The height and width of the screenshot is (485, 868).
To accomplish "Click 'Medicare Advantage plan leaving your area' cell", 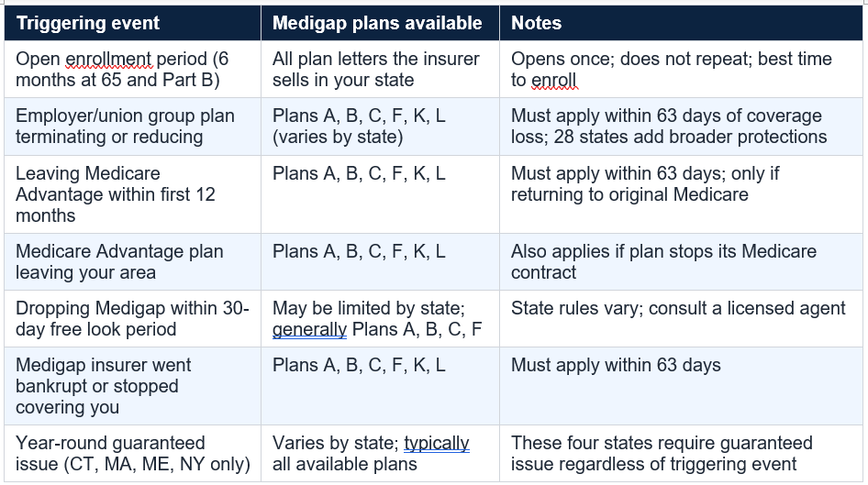I will coord(132,262).
